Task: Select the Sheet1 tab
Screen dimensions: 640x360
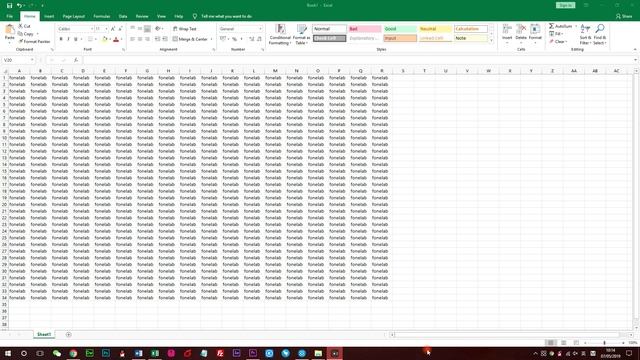Action: click(x=44, y=335)
